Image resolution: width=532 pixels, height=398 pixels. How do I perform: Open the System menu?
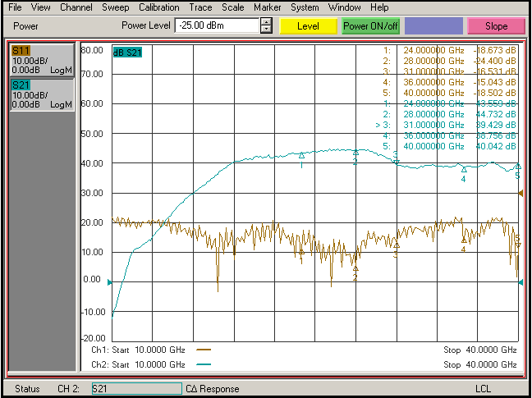click(305, 7)
